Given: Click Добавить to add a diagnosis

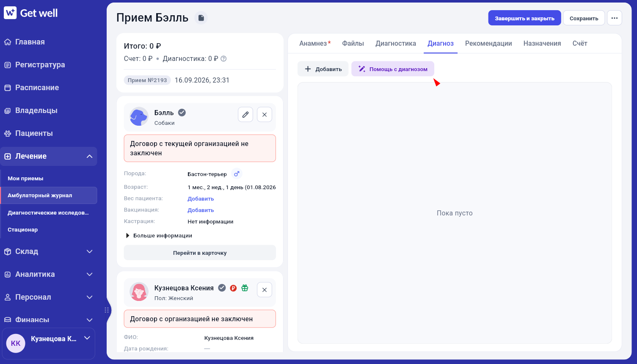Looking at the screenshot, I should 323,69.
